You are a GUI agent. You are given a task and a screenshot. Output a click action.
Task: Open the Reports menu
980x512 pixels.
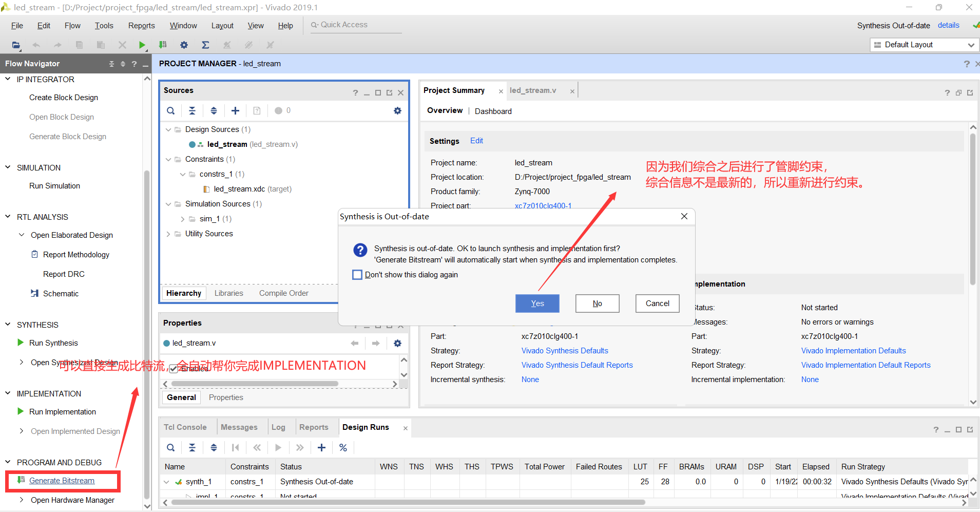click(x=141, y=26)
